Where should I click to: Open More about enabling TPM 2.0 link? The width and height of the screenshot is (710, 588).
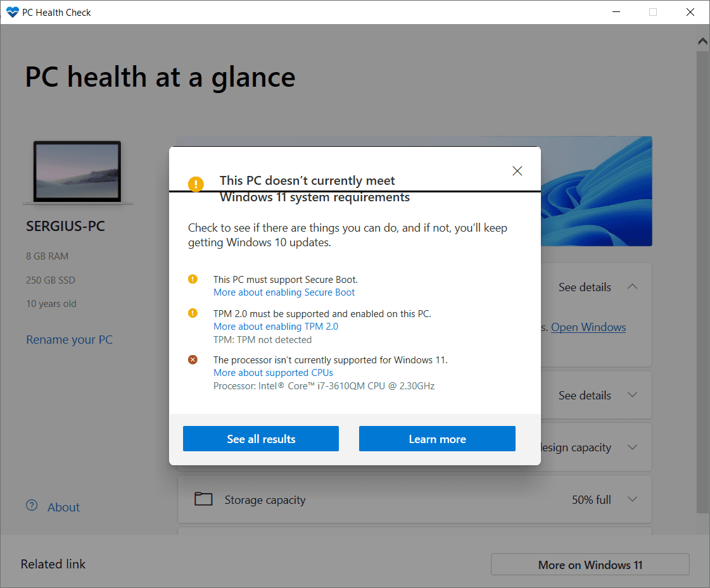click(x=276, y=327)
